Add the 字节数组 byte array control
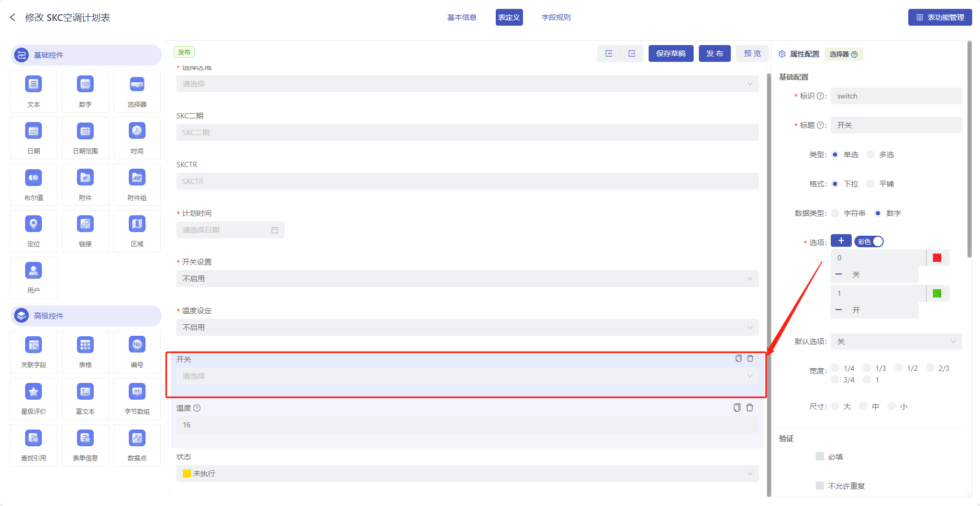The height and width of the screenshot is (506, 980). (x=137, y=399)
